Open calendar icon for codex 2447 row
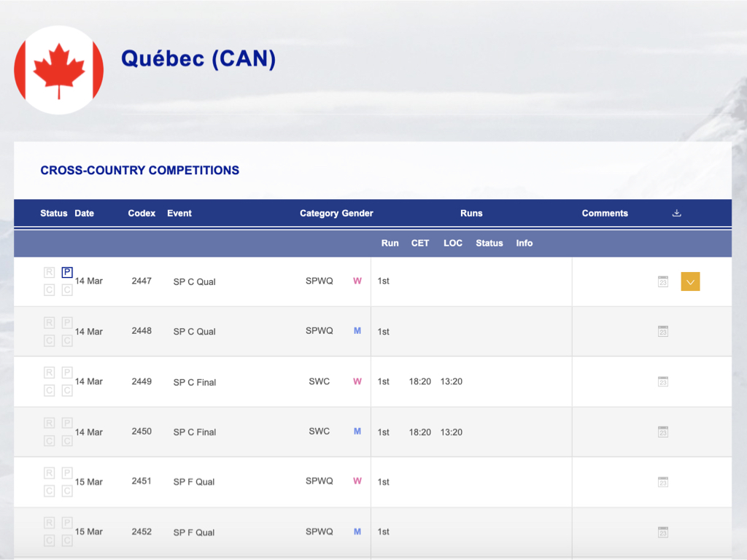Viewport: 747px width, 560px height. [x=662, y=281]
